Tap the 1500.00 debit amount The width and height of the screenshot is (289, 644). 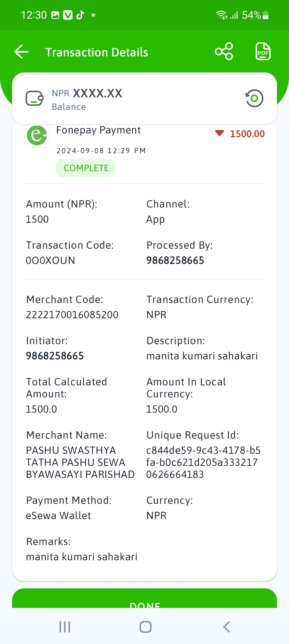tap(247, 134)
